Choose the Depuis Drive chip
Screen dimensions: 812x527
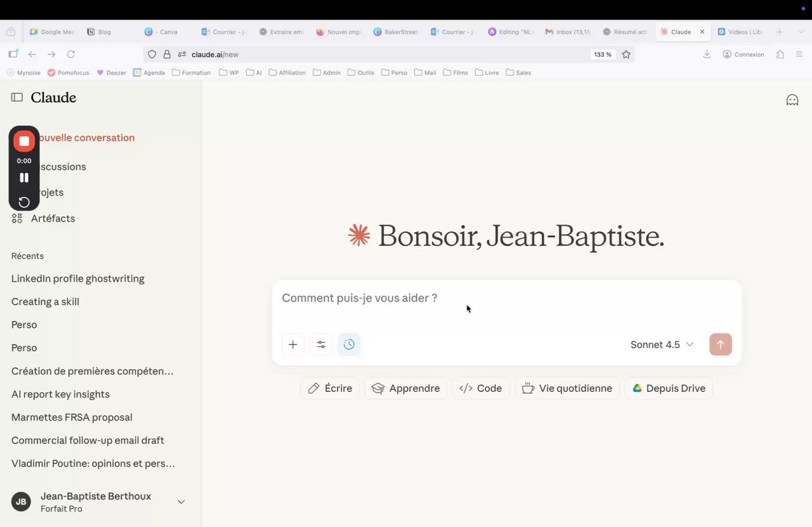point(669,388)
